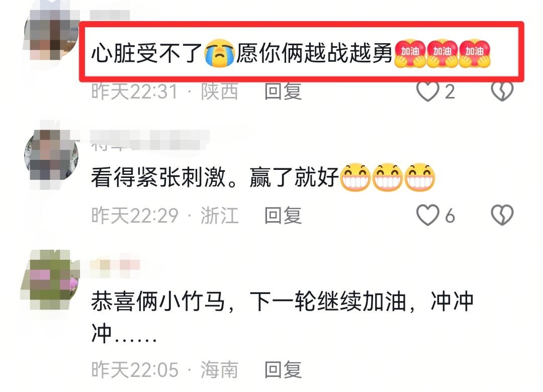This screenshot has width=543, height=392.
Task: Select the comment text 看得紧张刺激
Action: pos(158,177)
